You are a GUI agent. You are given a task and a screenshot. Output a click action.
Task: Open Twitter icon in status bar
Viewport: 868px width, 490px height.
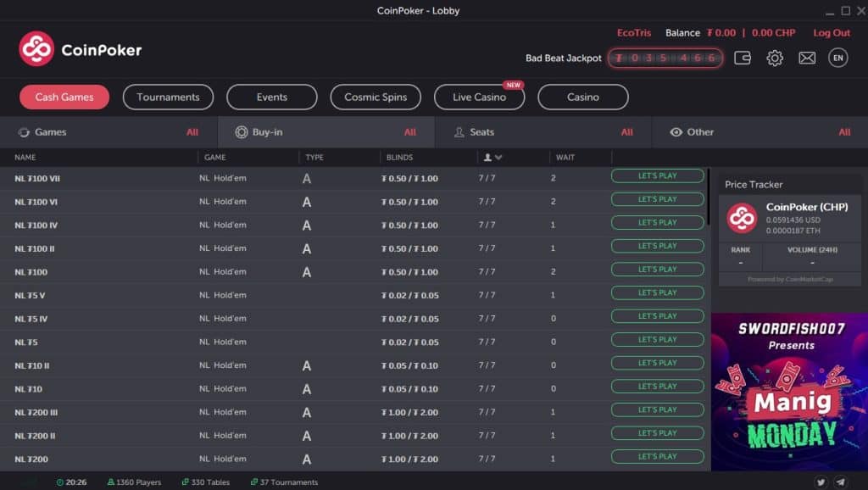point(821,482)
